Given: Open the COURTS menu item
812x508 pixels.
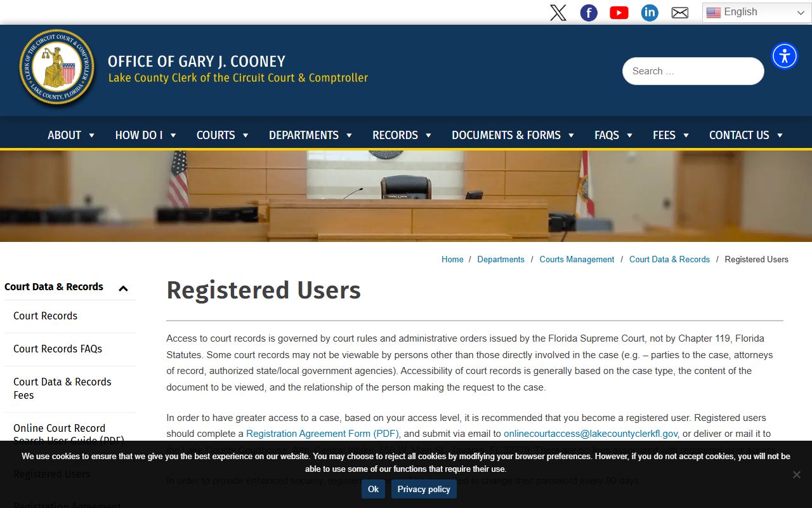Looking at the screenshot, I should pyautogui.click(x=216, y=135).
